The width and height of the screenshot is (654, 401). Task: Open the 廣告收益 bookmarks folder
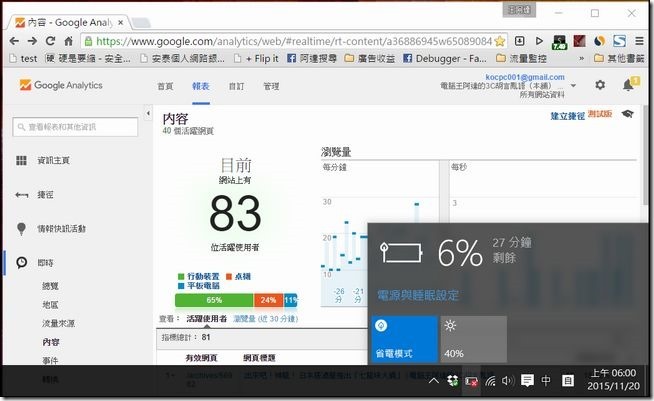370,58
